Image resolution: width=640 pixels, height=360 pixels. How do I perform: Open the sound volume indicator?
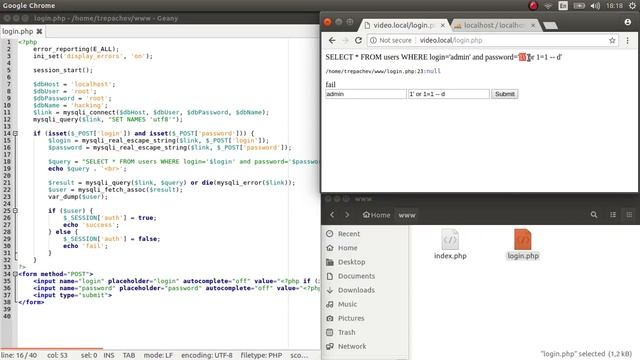click(x=595, y=6)
